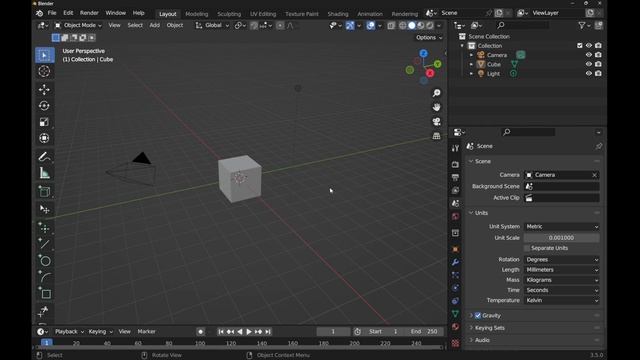The height and width of the screenshot is (360, 640).
Task: Hide the Cube in outliner
Action: pos(589,64)
